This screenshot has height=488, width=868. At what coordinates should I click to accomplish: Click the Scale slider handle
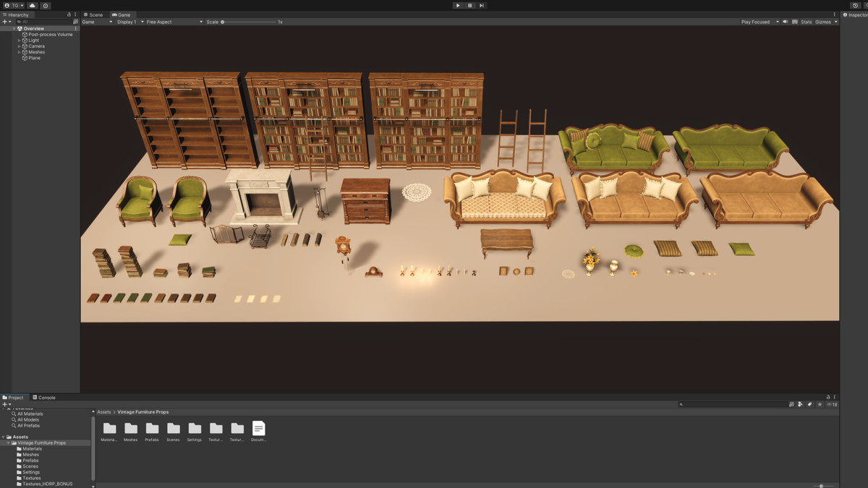tap(223, 22)
